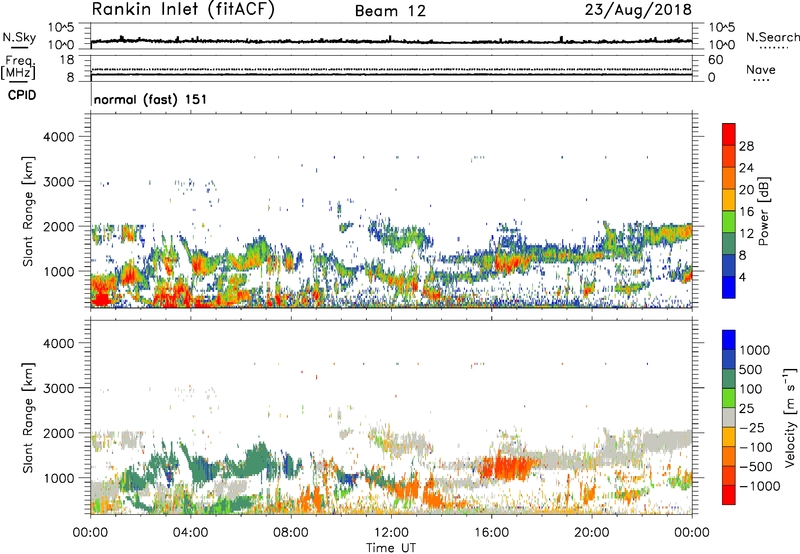Viewport: 800px width, 554px height.
Task: Click the "16" label on the Power colorbar
Action: coord(746,211)
